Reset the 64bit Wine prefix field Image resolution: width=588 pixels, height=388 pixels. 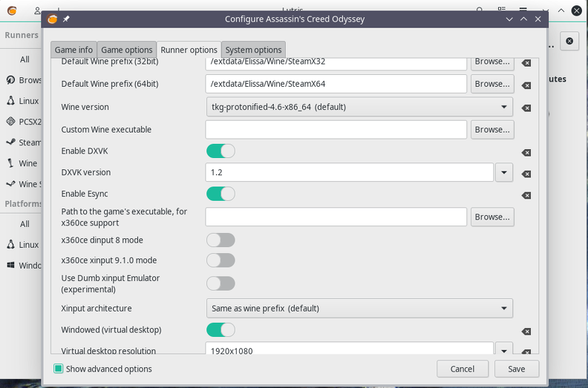[x=526, y=85]
